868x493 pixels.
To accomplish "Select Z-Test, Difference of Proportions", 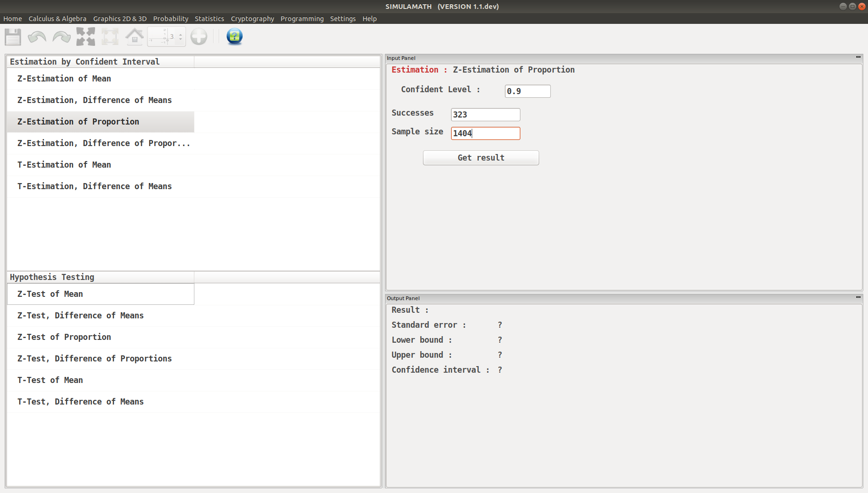I will coord(100,359).
